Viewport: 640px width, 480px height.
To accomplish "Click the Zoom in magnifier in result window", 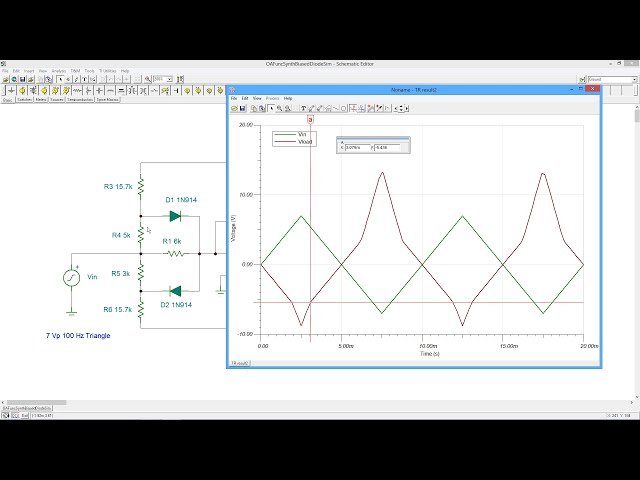I will point(280,109).
